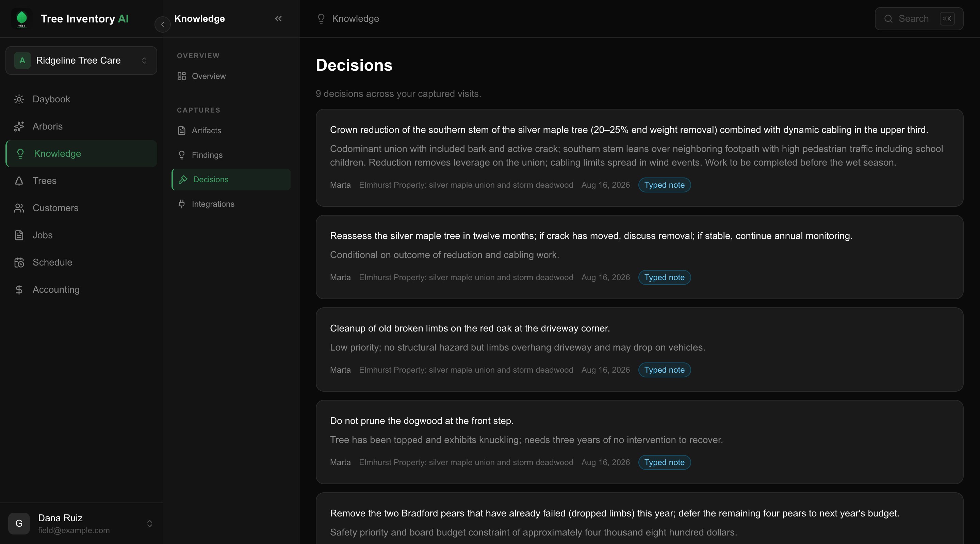Click the Knowledge breadcrumb label
This screenshot has width=980, height=544.
click(355, 19)
